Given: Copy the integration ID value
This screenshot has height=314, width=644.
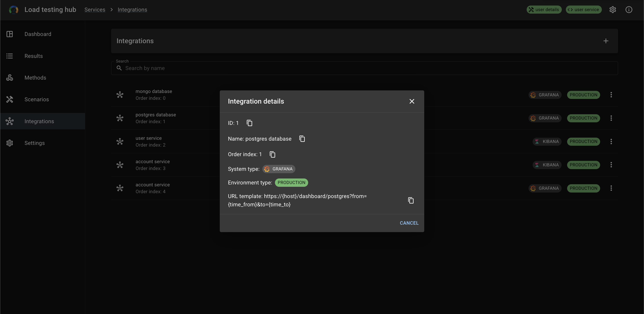Looking at the screenshot, I should pos(249,123).
